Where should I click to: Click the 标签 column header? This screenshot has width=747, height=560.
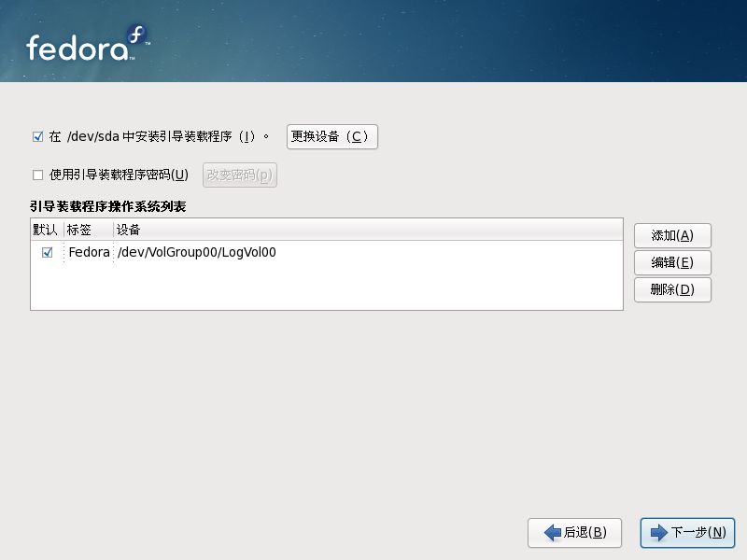pos(89,230)
